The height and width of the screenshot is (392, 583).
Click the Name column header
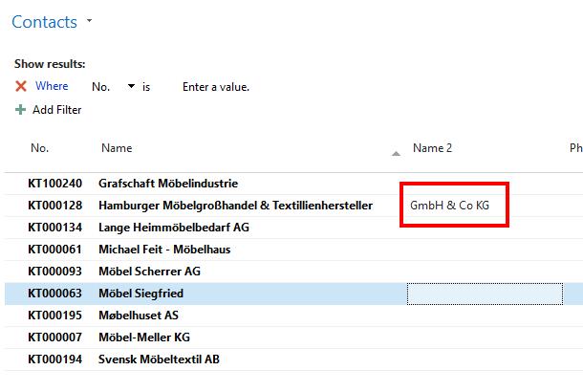click(117, 148)
